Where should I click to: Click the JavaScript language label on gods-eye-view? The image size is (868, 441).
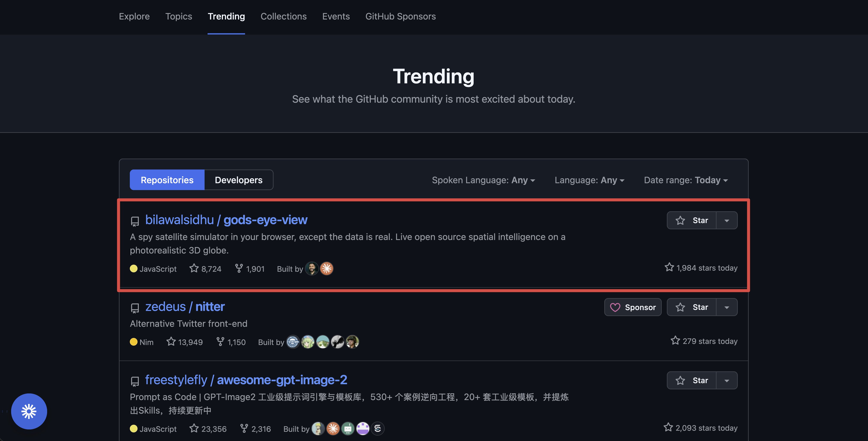[158, 269]
